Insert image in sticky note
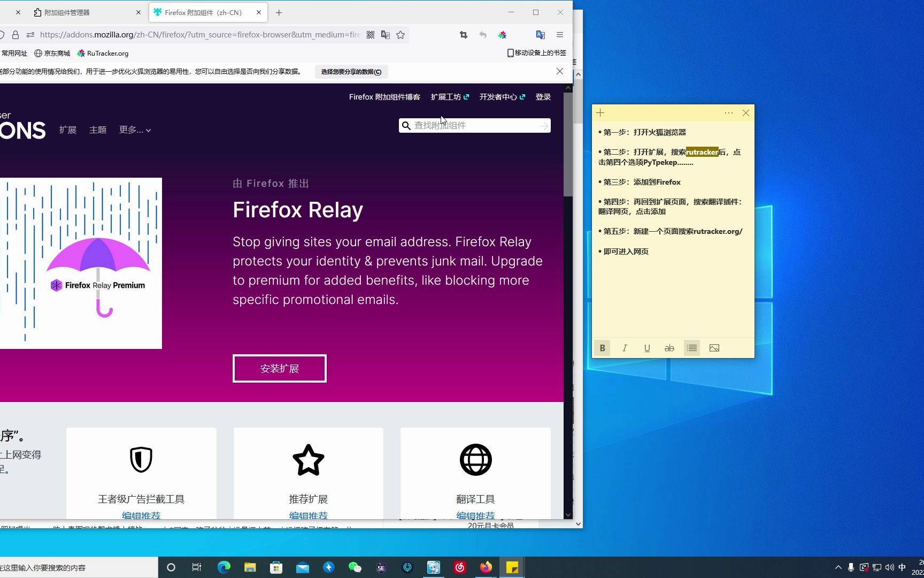Screen dimensions: 924x578 (x=714, y=348)
